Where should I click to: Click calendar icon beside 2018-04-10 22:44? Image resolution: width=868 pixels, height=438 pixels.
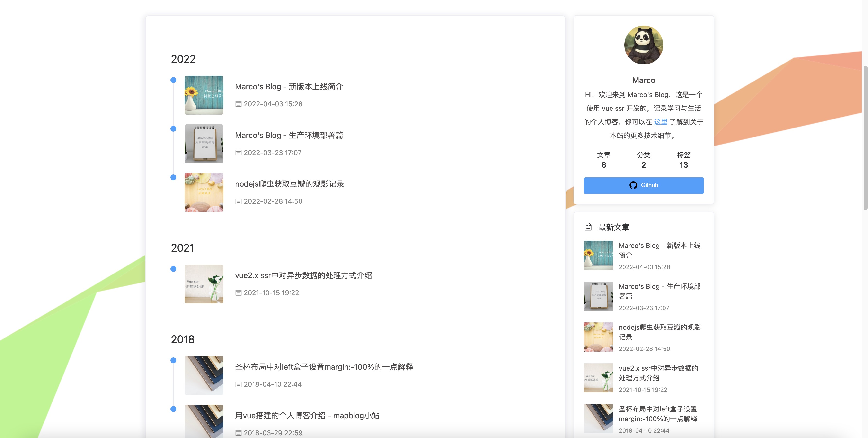coord(238,384)
